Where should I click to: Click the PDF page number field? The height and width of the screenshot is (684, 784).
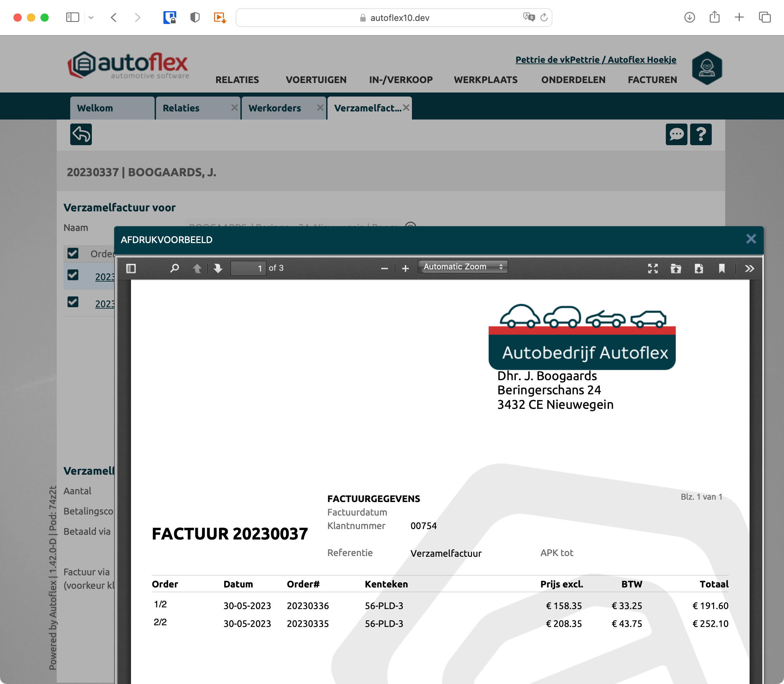[249, 268]
